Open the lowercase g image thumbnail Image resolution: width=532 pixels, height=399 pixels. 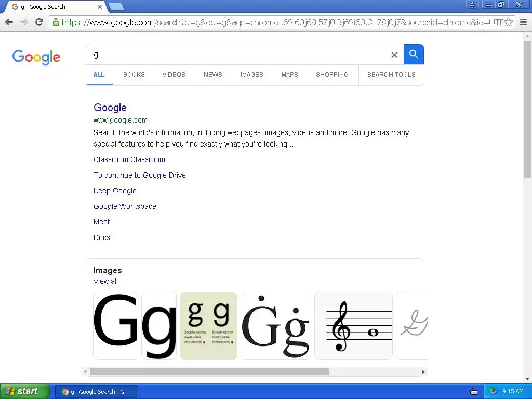[x=159, y=326]
